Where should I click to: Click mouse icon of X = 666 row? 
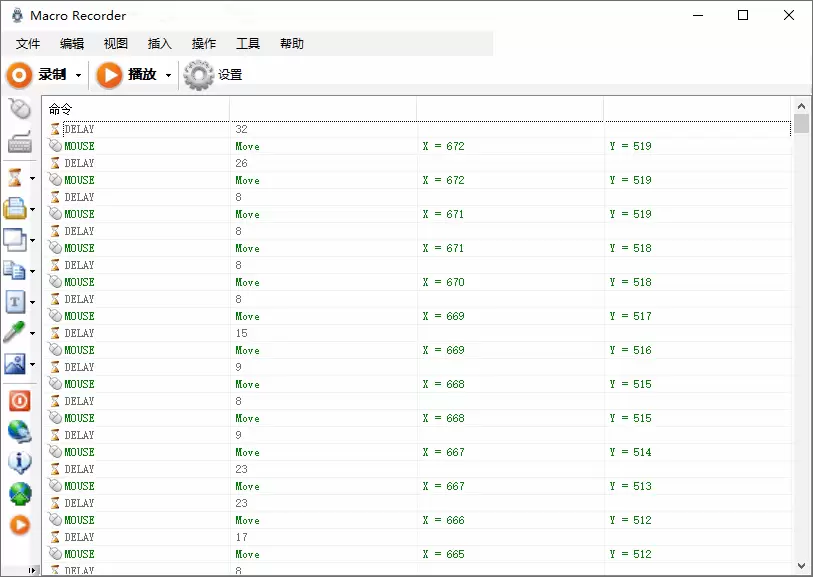[x=55, y=519]
